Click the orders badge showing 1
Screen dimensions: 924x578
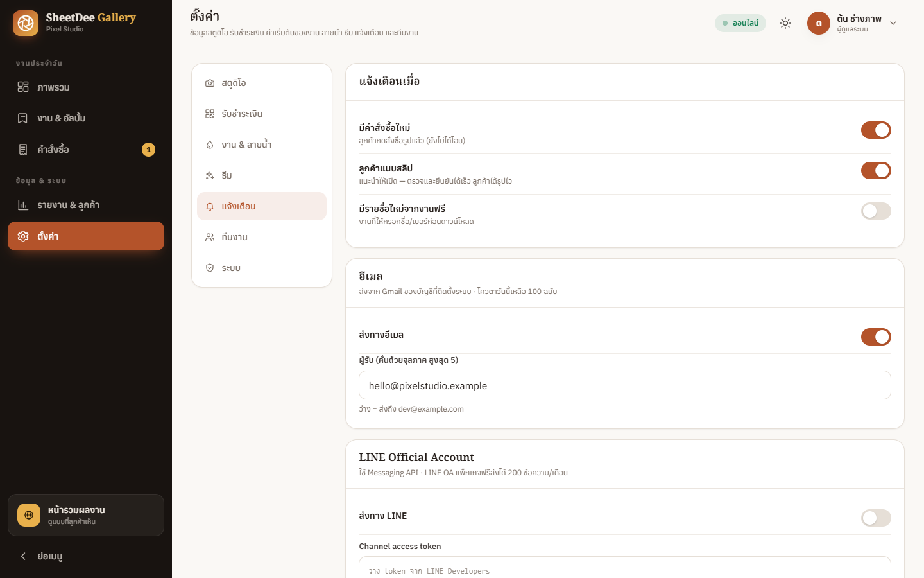click(148, 150)
